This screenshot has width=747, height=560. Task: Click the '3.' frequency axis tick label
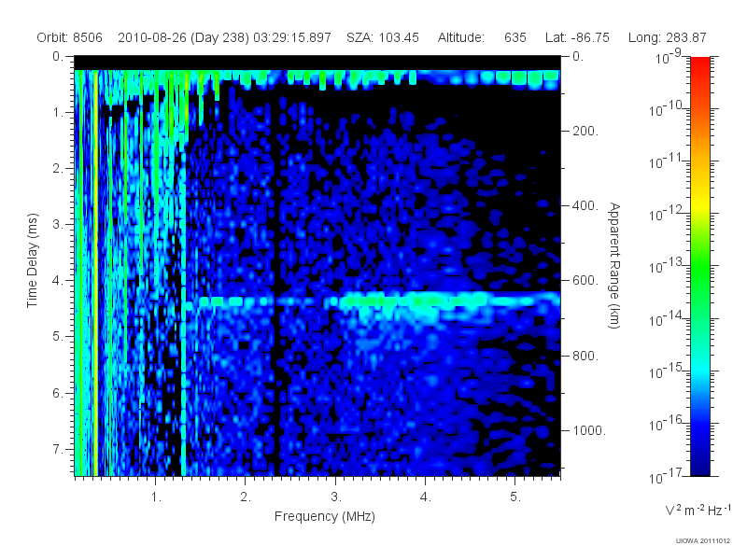336,497
